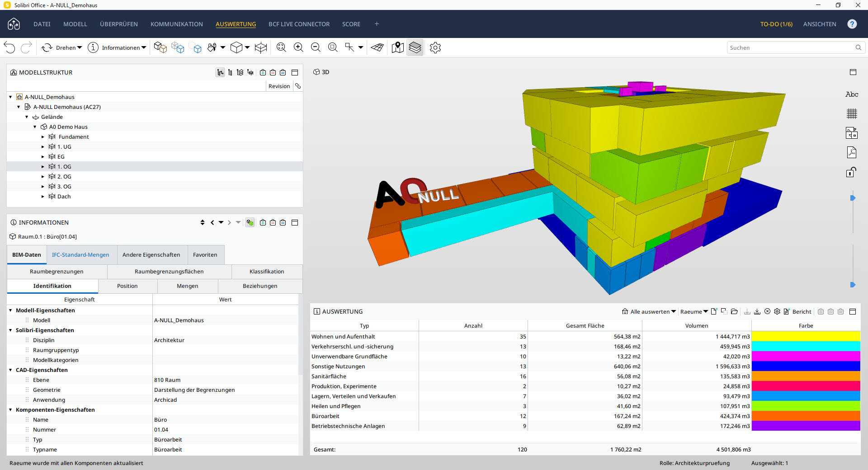Open the Alle auswerten dropdown
Screen dimensions: 868x470
(649, 311)
